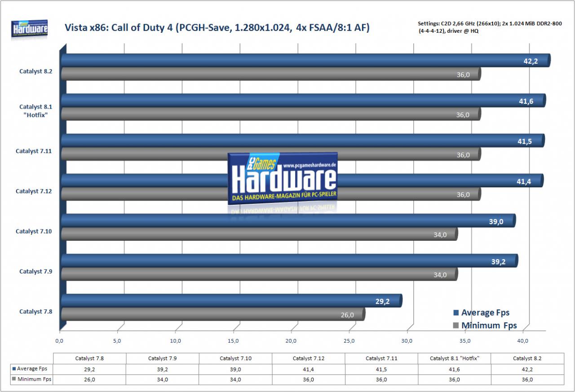Click the 35,0 tick label on the horizontal axis
The height and width of the screenshot is (392, 575).
(465, 341)
